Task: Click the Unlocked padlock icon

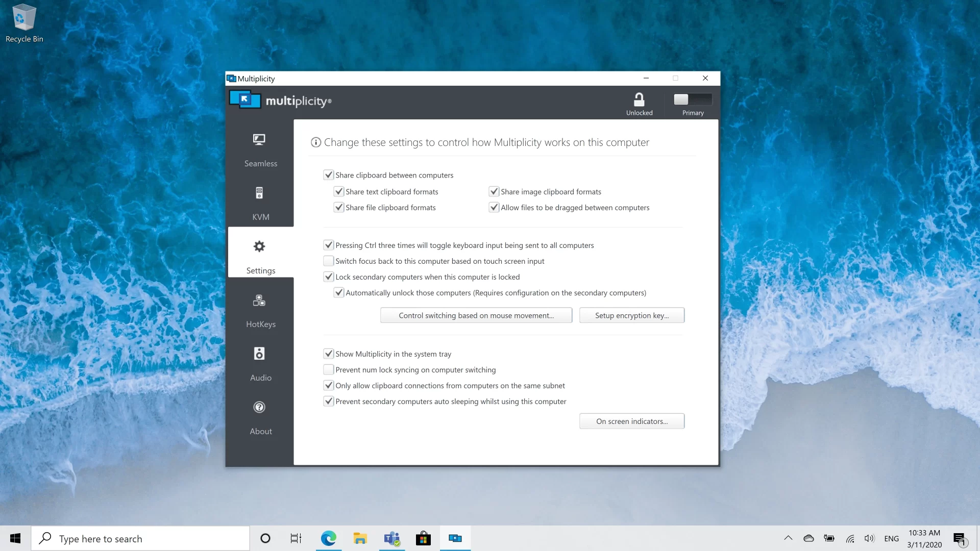Action: (639, 98)
